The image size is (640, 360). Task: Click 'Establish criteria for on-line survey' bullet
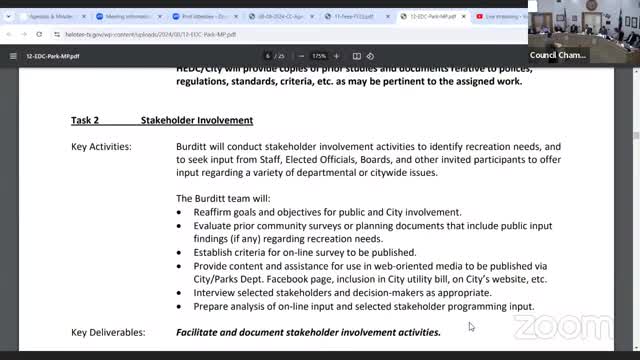click(305, 253)
